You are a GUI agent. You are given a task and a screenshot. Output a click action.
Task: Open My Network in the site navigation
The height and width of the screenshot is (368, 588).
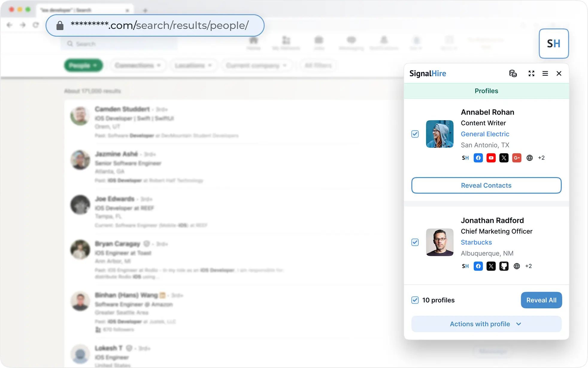click(x=286, y=43)
